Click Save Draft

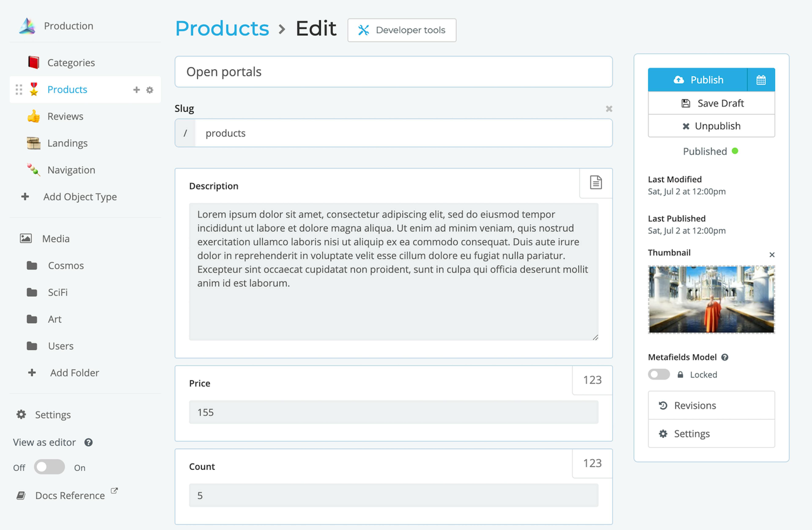click(x=711, y=103)
